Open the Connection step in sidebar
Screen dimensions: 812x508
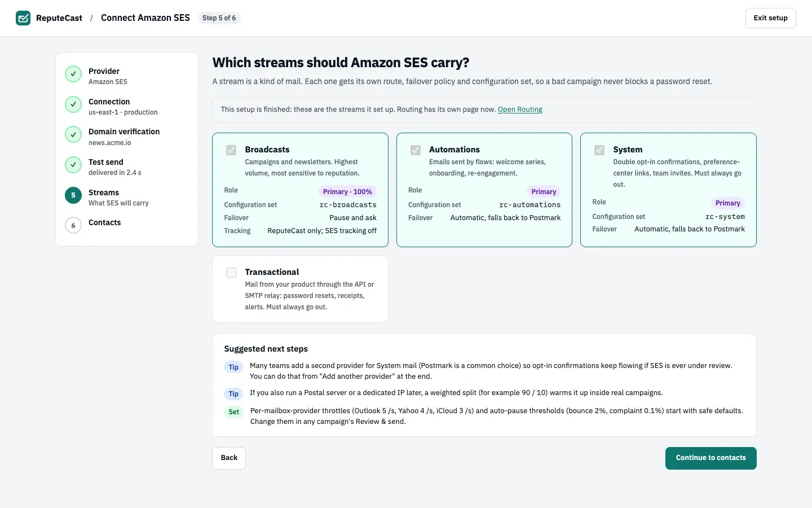tap(127, 106)
